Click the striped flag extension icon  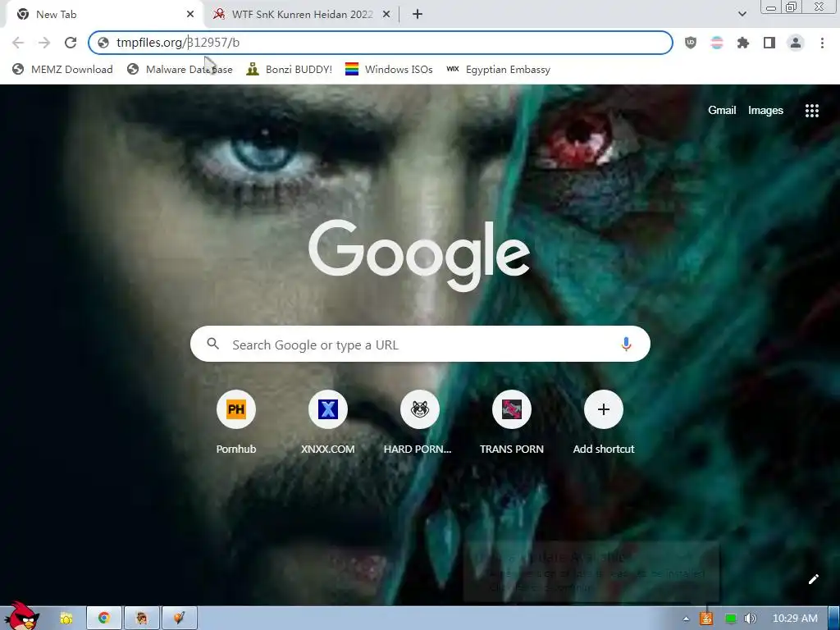(717, 43)
